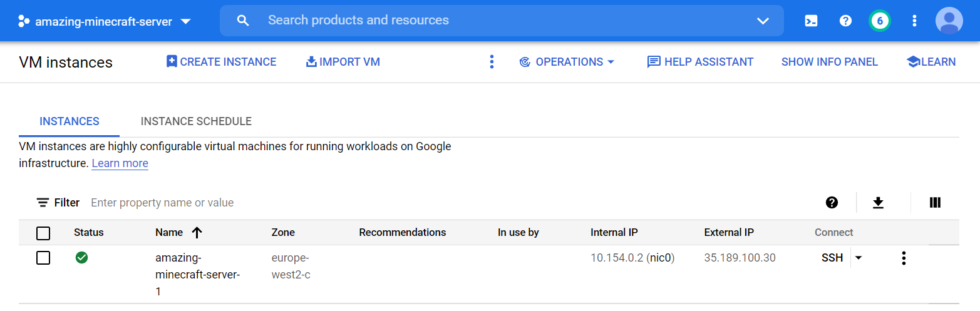
Task: Expand the Operations dropdown
Action: [x=567, y=62]
